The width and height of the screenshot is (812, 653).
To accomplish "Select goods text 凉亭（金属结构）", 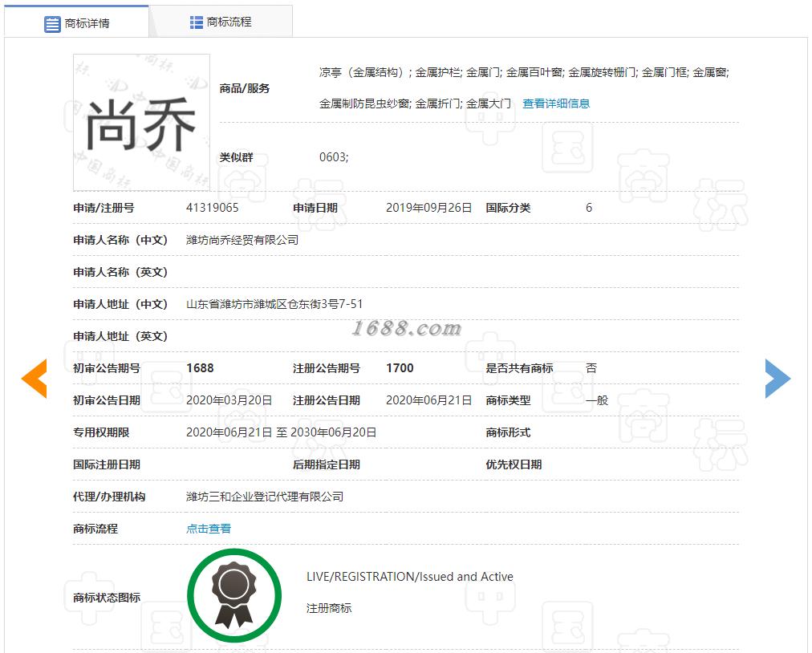I will pos(364,72).
